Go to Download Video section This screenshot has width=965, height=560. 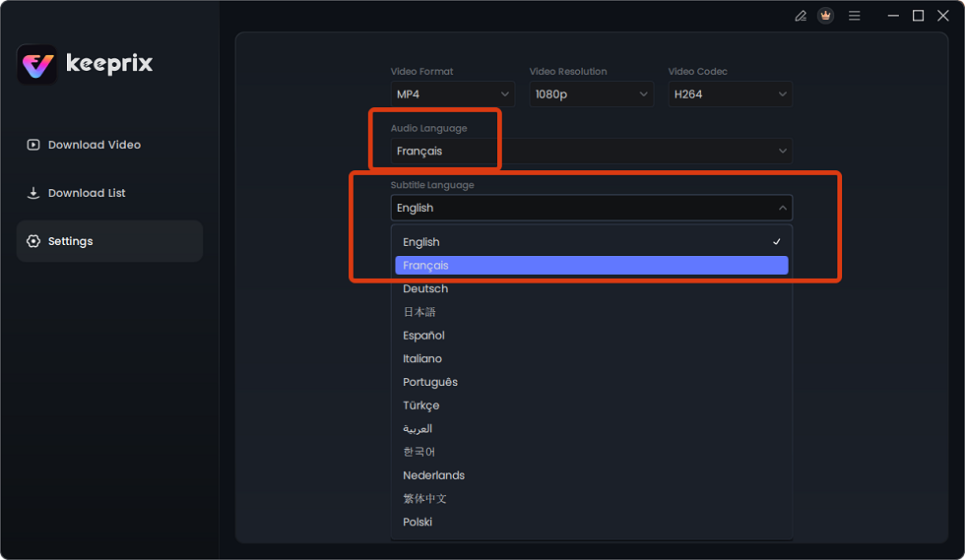click(95, 145)
